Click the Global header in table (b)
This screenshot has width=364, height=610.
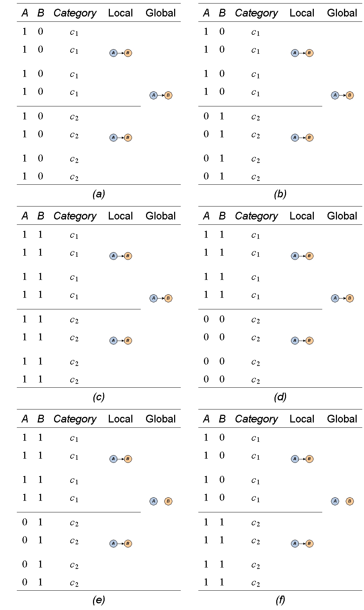[342, 13]
